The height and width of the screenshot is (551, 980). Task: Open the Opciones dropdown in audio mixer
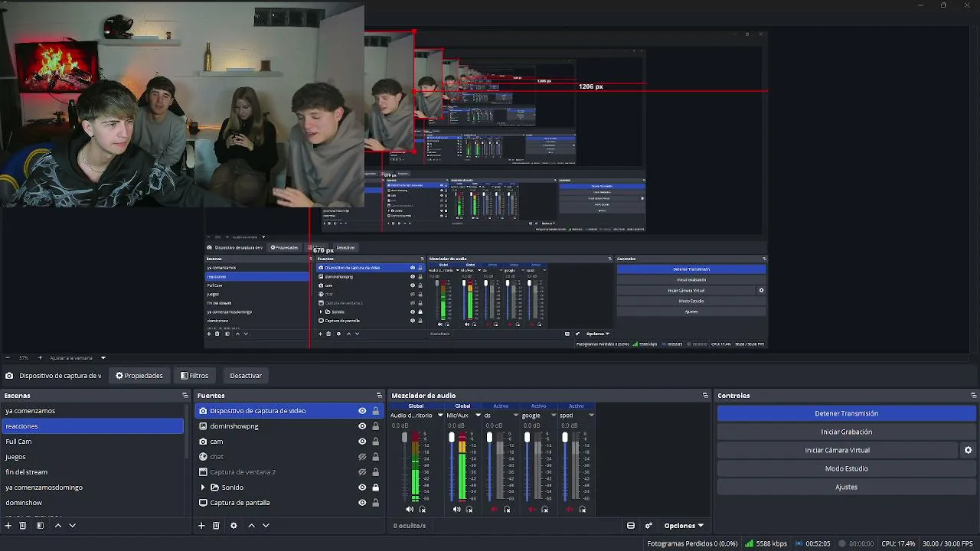(684, 526)
